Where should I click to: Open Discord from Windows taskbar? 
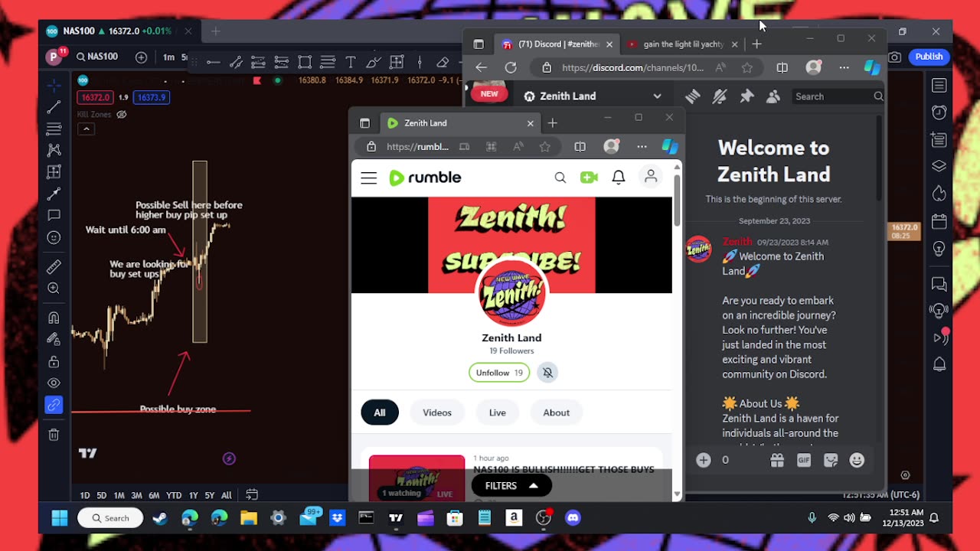573,518
